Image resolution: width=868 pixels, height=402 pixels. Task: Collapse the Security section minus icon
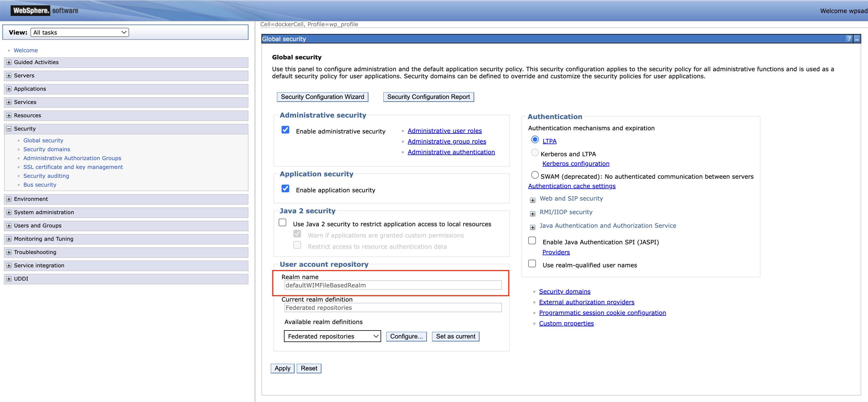[x=9, y=129]
